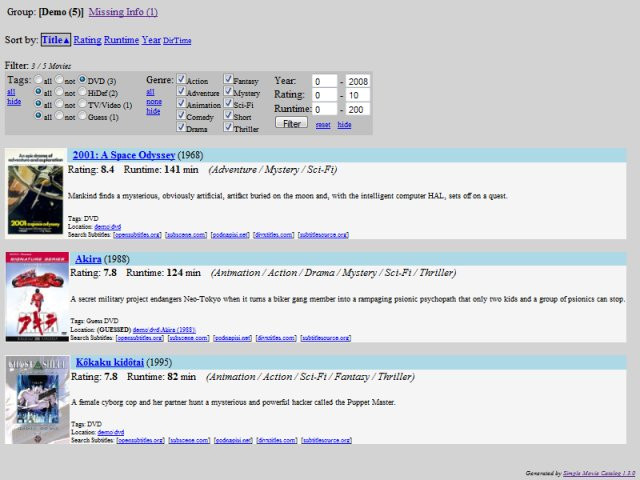
Task: Search opensubtitles.org for 2001: A Space Odyssey
Action: coord(138,235)
